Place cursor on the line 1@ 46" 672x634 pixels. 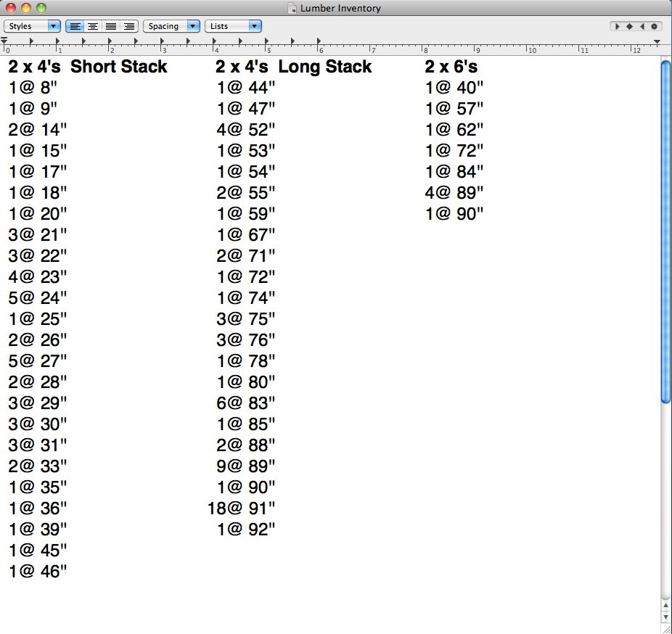[38, 572]
